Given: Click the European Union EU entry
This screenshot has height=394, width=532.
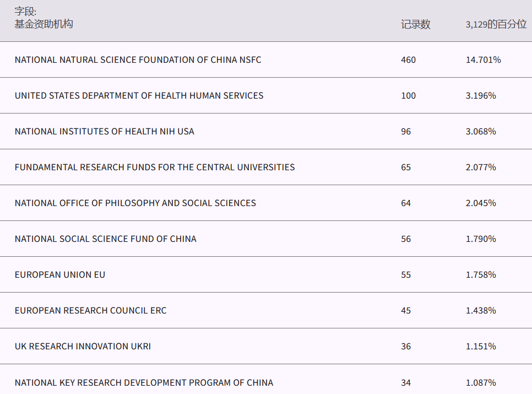Looking at the screenshot, I should click(60, 274).
